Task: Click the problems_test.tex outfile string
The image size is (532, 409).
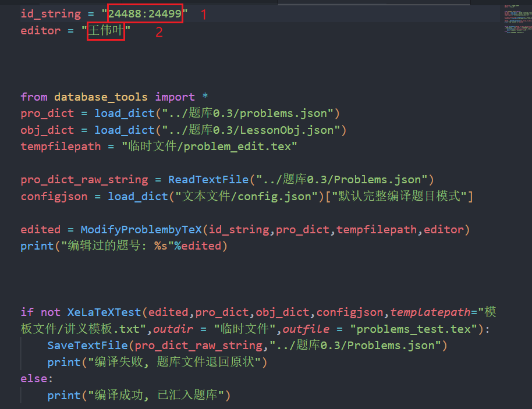Action: 413,329
